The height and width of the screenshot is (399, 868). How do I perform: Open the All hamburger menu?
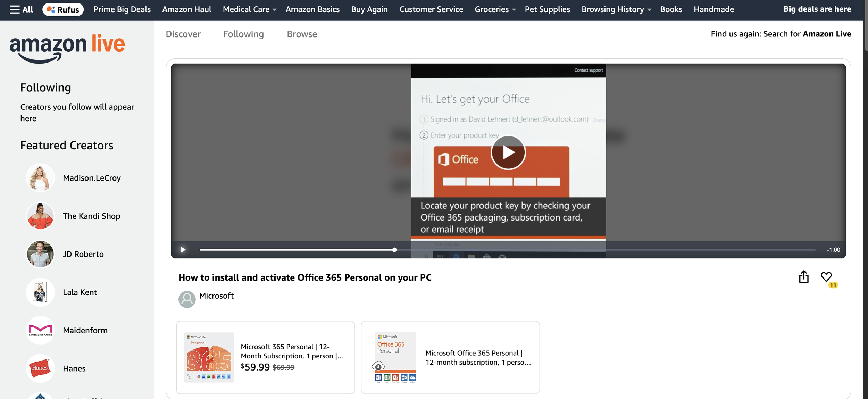[x=21, y=9]
